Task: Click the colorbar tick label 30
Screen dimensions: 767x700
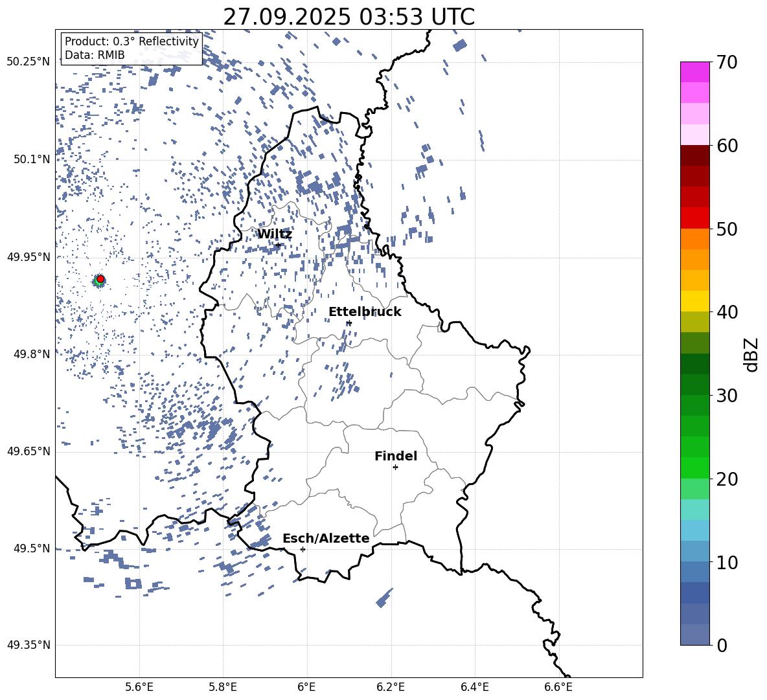Action: [727, 396]
